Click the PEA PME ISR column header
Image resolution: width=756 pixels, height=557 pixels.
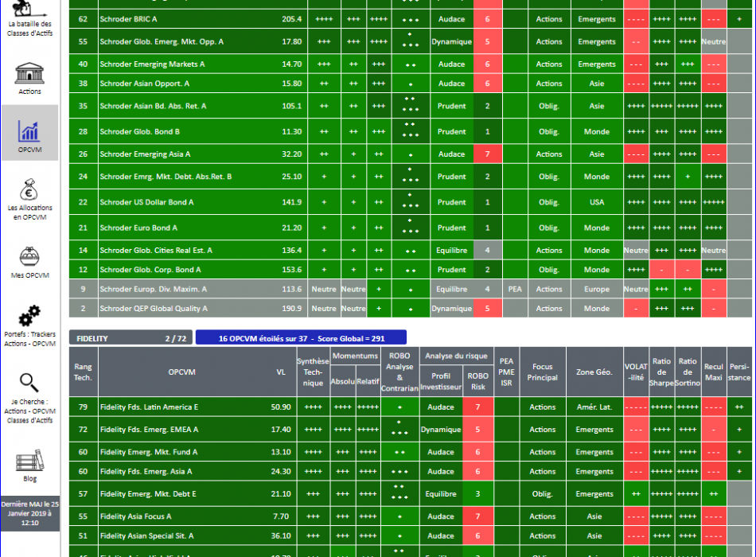[506, 372]
